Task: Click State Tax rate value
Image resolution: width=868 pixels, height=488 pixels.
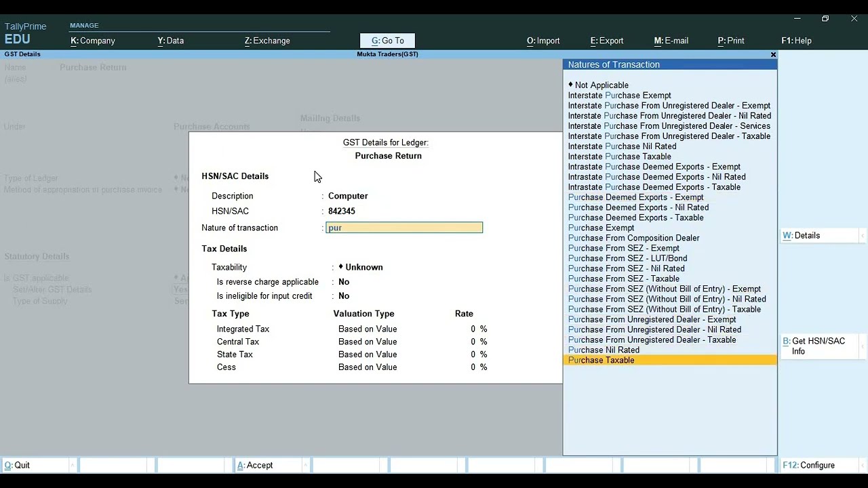Action: coord(479,354)
